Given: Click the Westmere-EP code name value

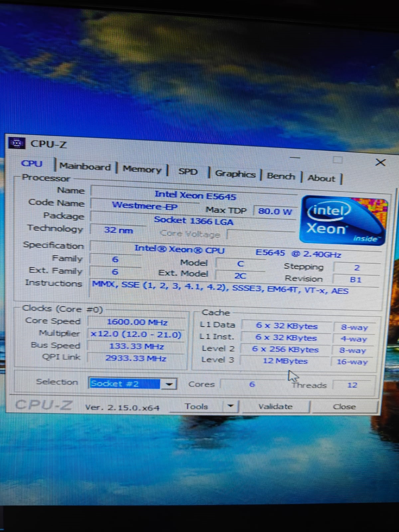Looking at the screenshot, I should (145, 205).
